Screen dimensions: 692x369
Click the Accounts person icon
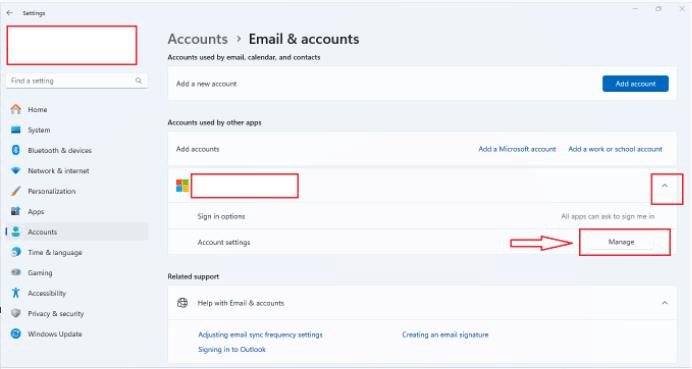click(16, 232)
